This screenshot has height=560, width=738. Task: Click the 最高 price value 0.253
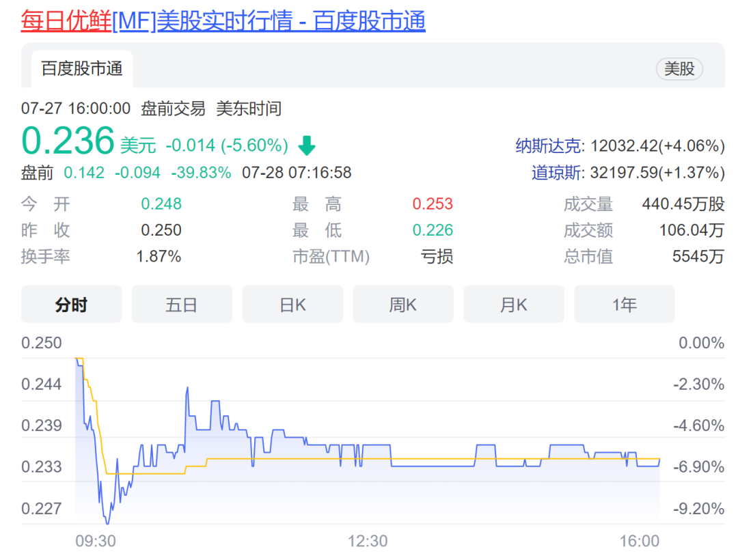click(433, 204)
